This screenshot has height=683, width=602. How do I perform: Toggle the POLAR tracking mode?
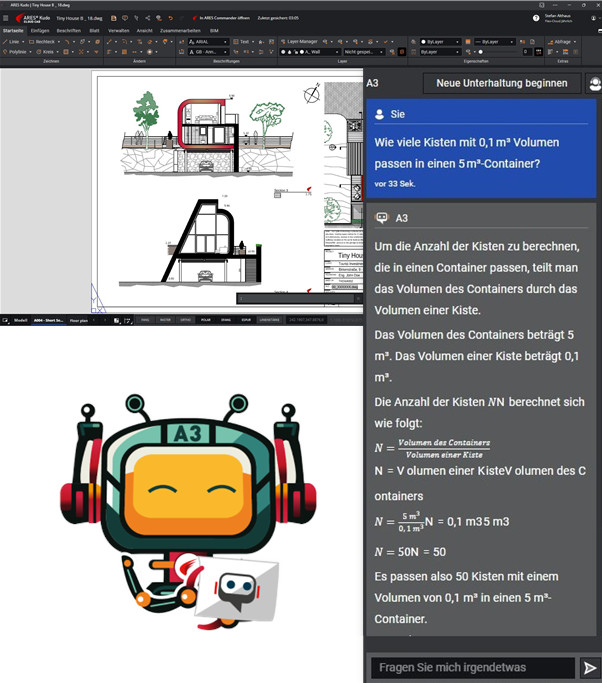click(206, 320)
